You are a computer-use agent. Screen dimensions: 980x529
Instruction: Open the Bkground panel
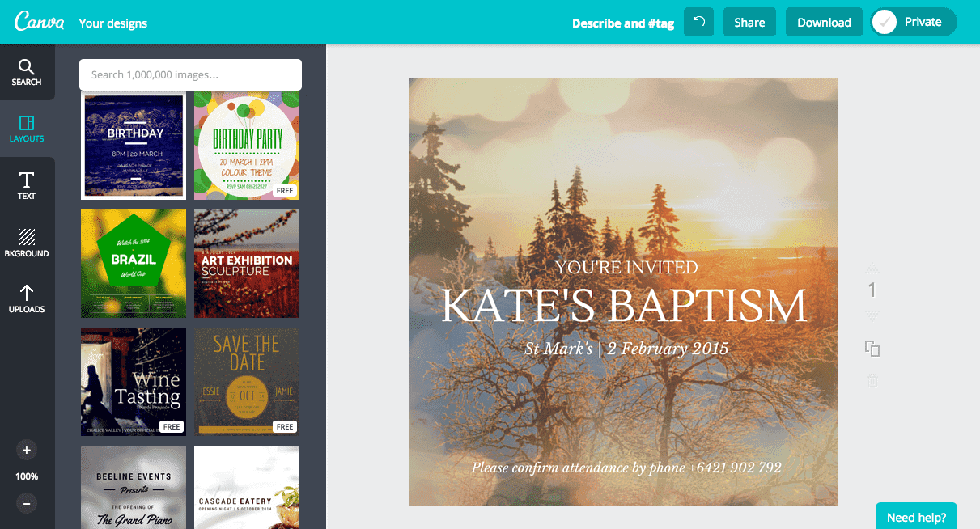27,243
